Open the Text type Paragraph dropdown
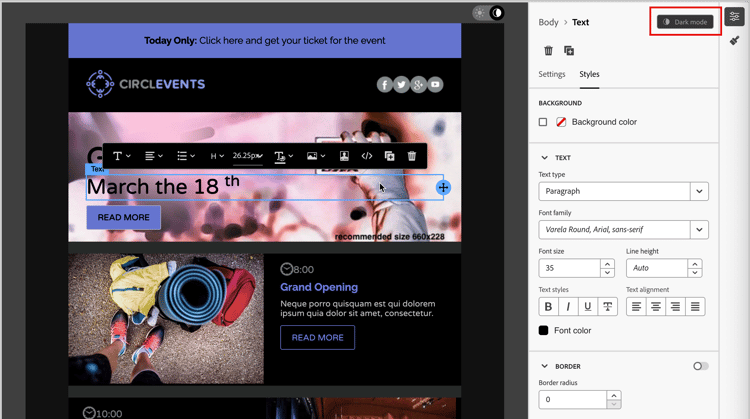Viewport: 750px width, 419px height. click(623, 191)
